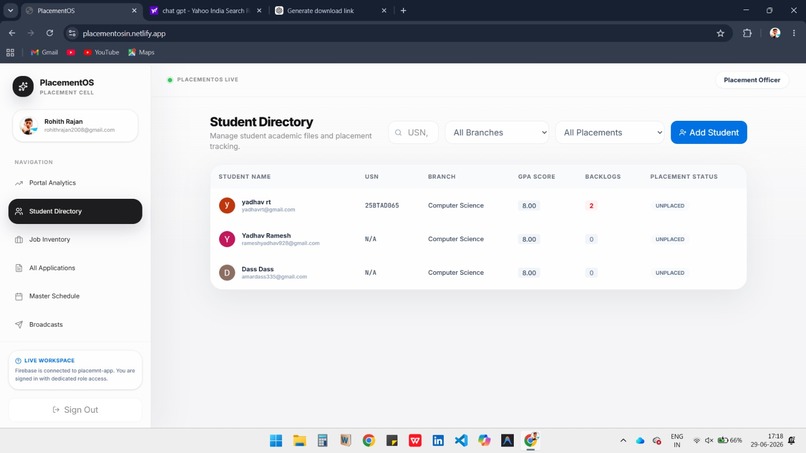Open Chrome profile avatar
The image size is (806, 453).
pyautogui.click(x=775, y=33)
